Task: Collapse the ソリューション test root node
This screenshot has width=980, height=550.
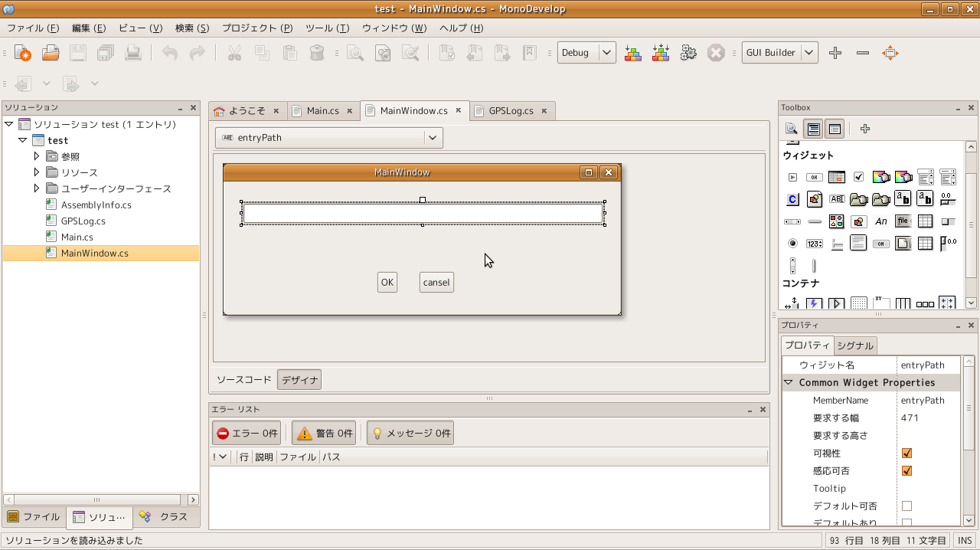Action: click(9, 124)
